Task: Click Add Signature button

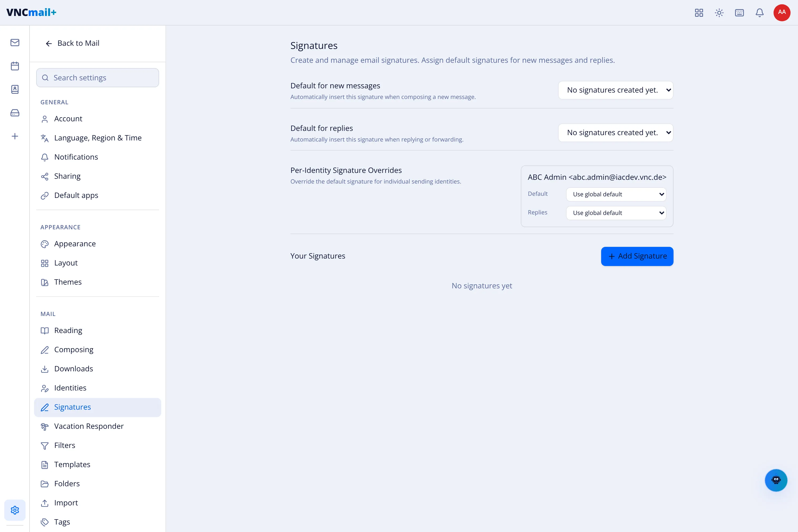Action: click(637, 256)
